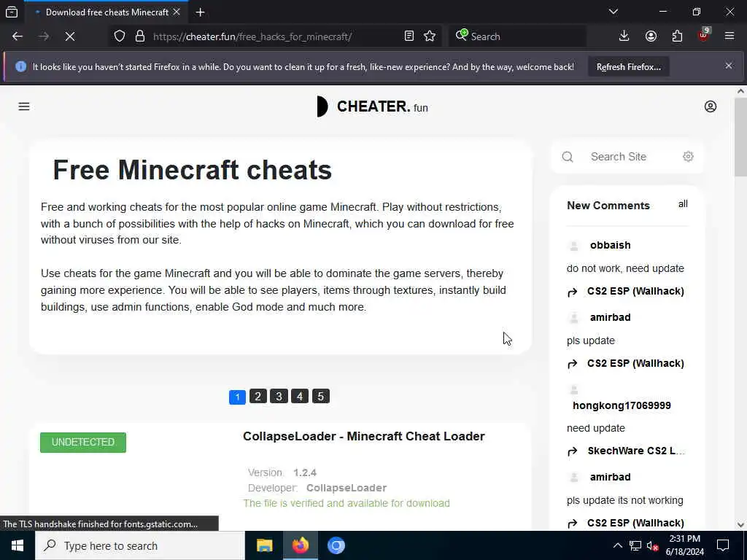Image resolution: width=747 pixels, height=560 pixels.
Task: Toggle reader view icon
Action: pyautogui.click(x=409, y=36)
